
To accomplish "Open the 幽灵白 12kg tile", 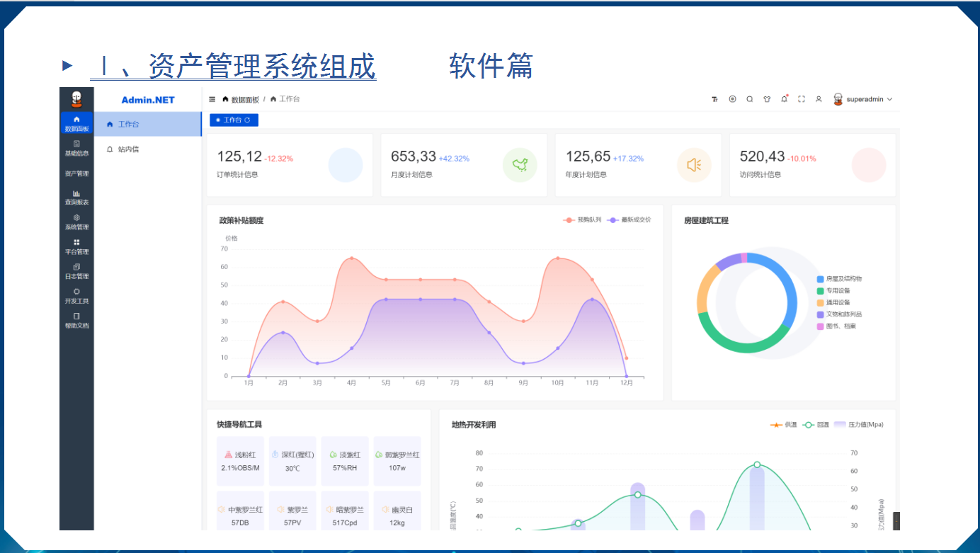I will coord(397,512).
